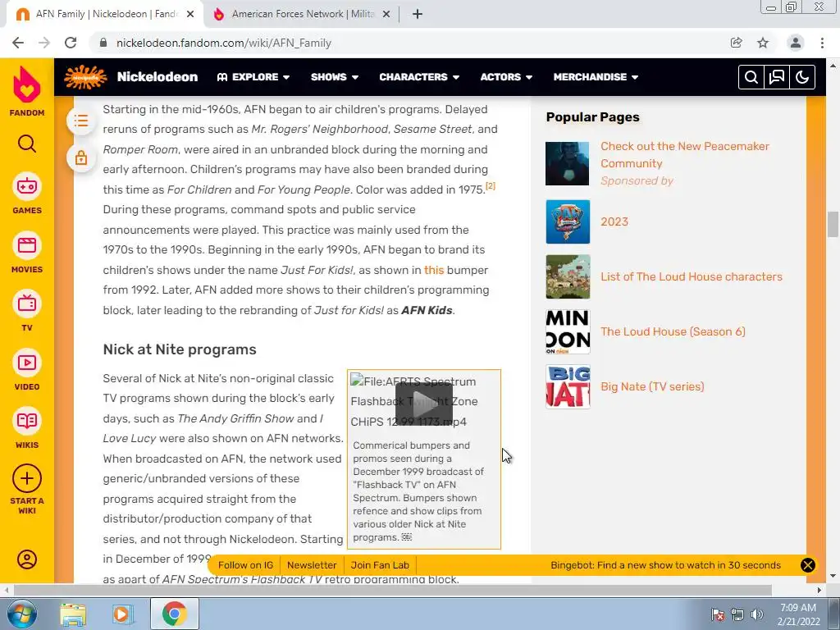The image size is (840, 630).
Task: Click wiki header search icon
Action: (x=751, y=77)
